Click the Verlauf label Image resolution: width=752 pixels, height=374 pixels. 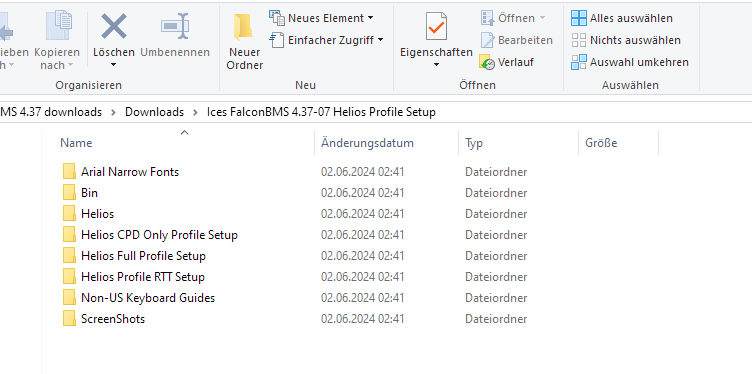tap(516, 62)
